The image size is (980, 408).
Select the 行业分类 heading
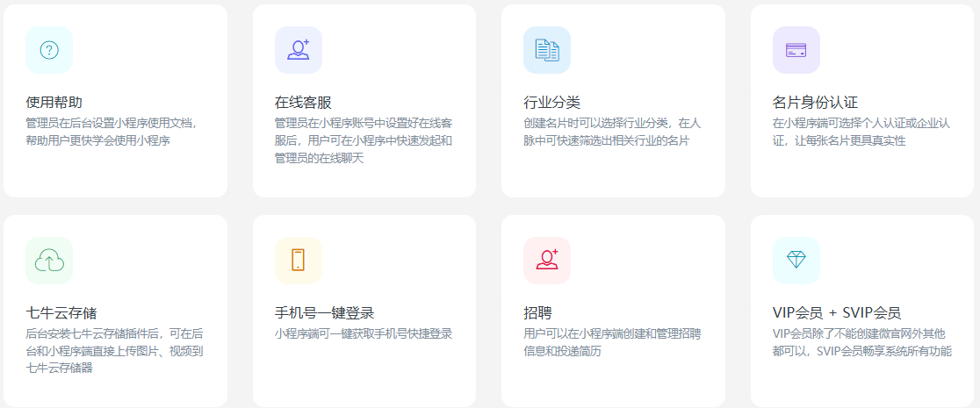[551, 103]
